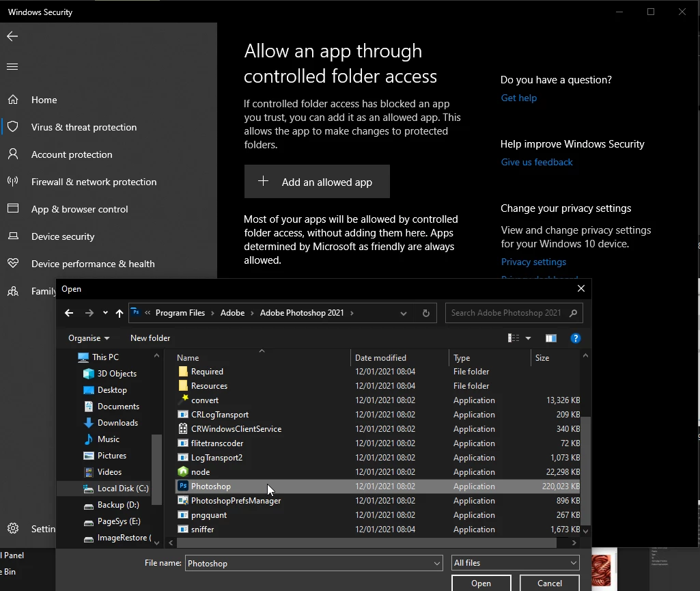Expand the chevron after Program Files
This screenshot has width=700, height=591.
pos(212,313)
